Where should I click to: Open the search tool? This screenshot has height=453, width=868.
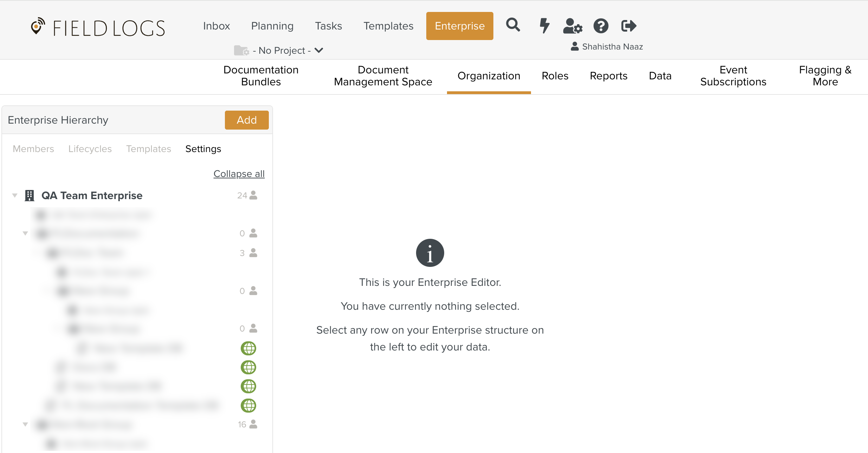pyautogui.click(x=513, y=26)
